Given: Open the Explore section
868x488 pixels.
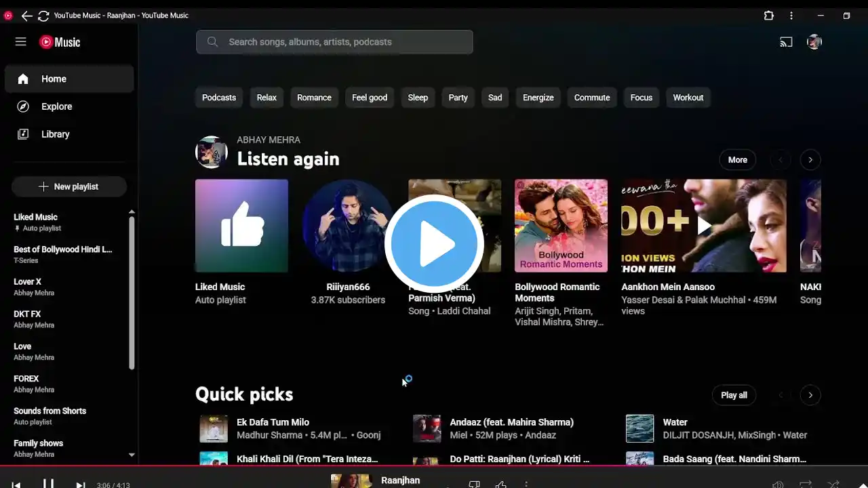Looking at the screenshot, I should (69, 106).
